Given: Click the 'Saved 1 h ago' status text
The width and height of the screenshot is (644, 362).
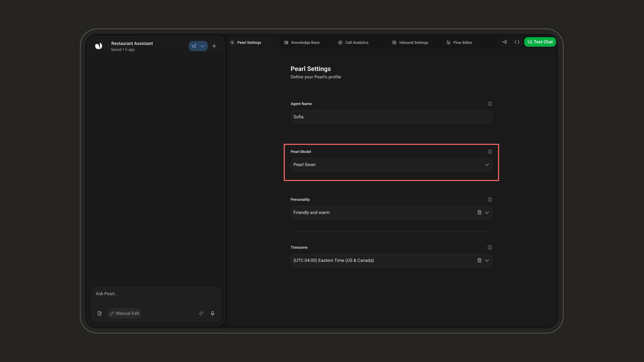Looking at the screenshot, I should [123, 50].
